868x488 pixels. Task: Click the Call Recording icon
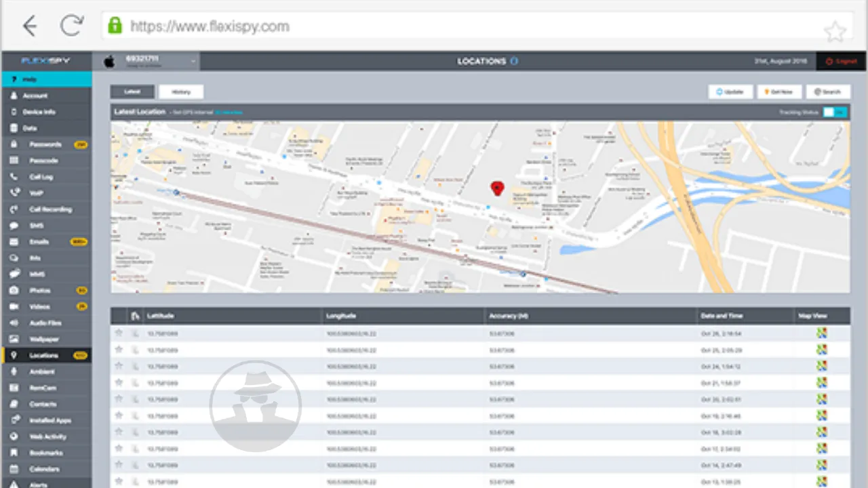pyautogui.click(x=14, y=209)
